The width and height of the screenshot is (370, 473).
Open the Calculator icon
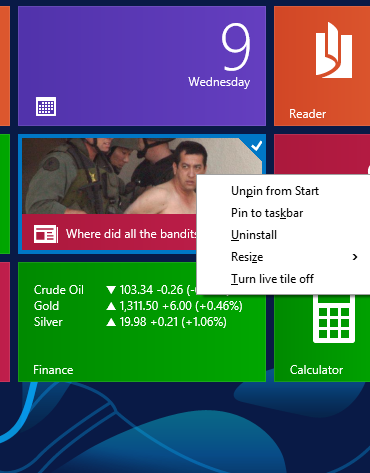334,319
